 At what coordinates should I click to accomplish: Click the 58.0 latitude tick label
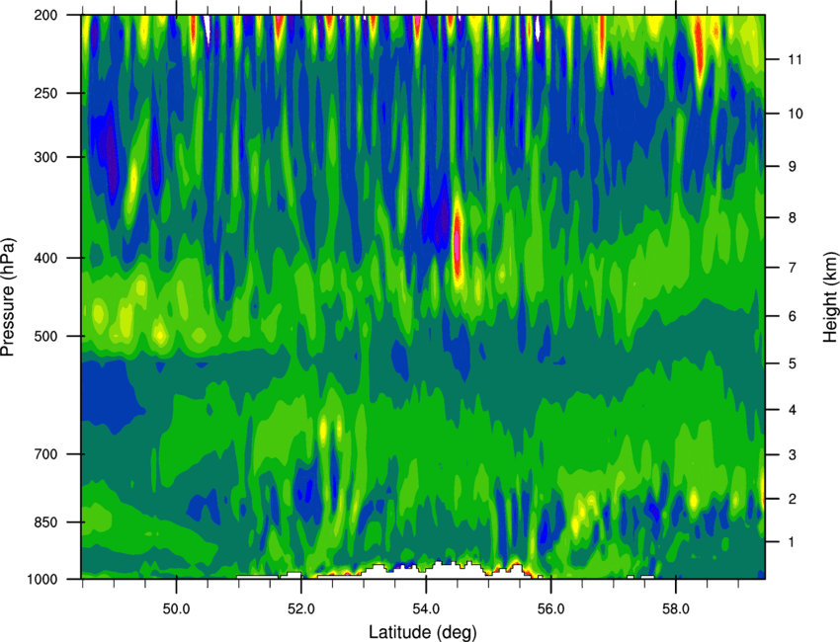[676, 608]
